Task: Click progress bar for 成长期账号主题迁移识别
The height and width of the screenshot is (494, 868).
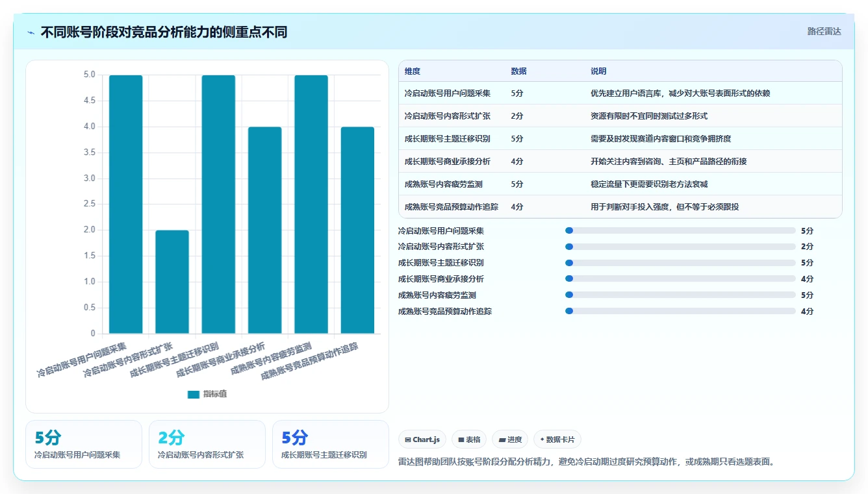Action: tap(680, 263)
